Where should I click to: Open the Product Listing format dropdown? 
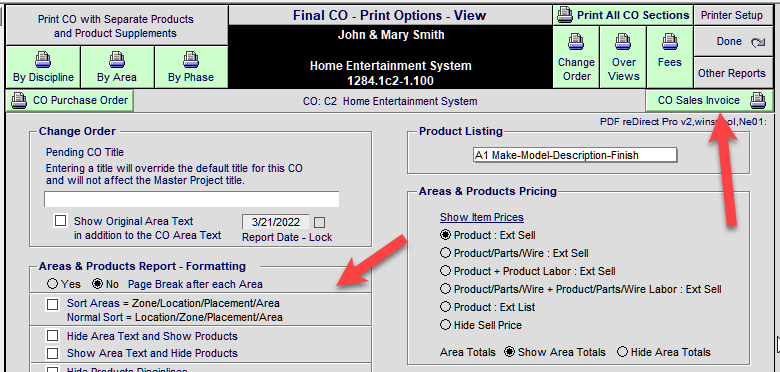[x=575, y=155]
